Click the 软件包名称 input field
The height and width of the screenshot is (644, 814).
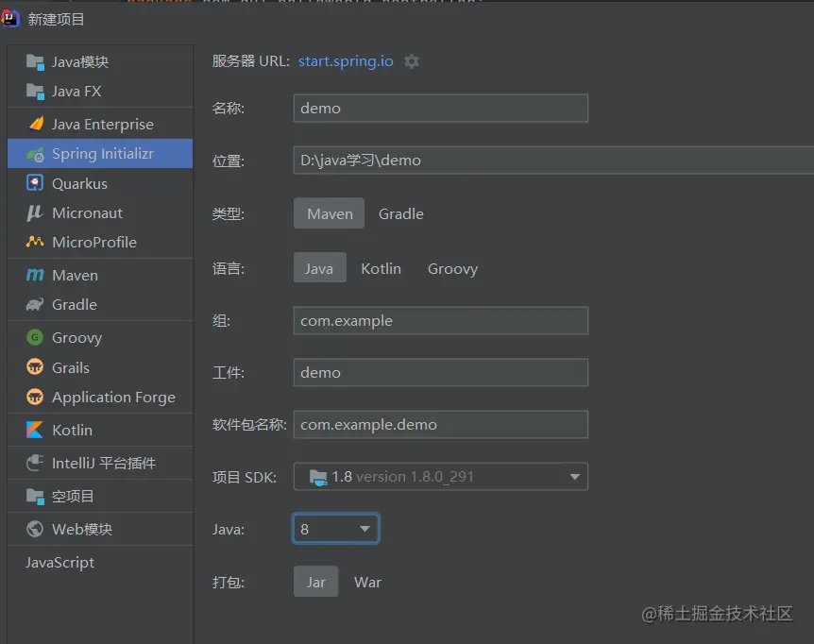click(441, 425)
